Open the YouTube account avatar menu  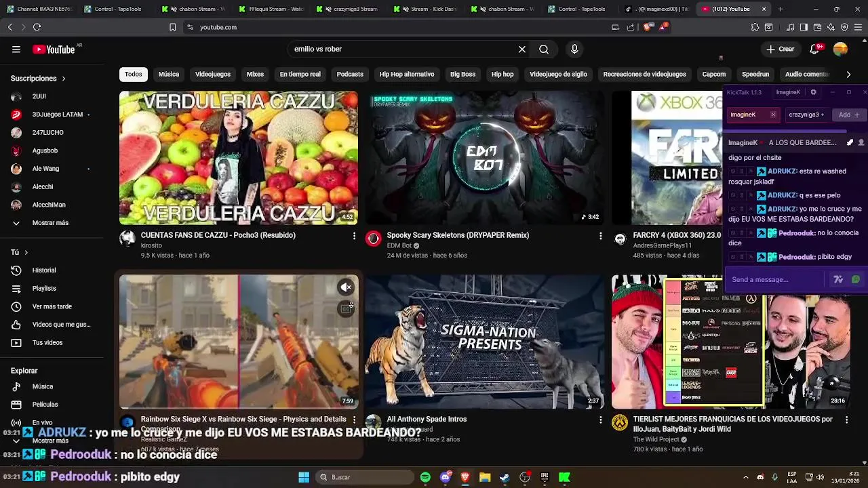[x=840, y=49]
